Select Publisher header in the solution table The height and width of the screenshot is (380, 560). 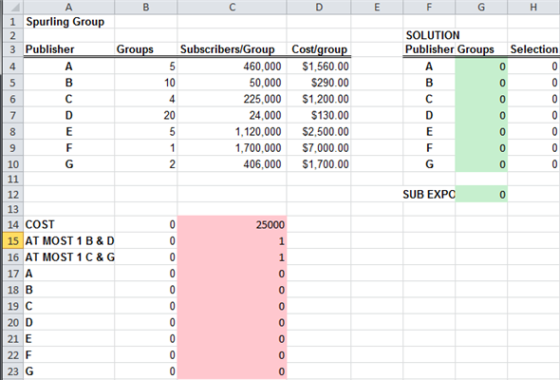[429, 49]
